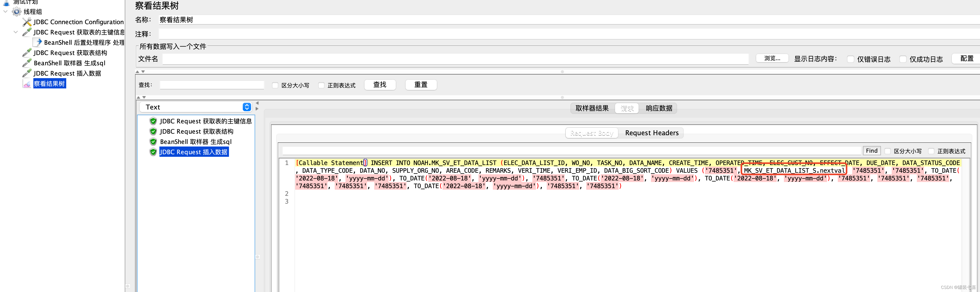Switch to the 取样器结果 tab

(592, 108)
